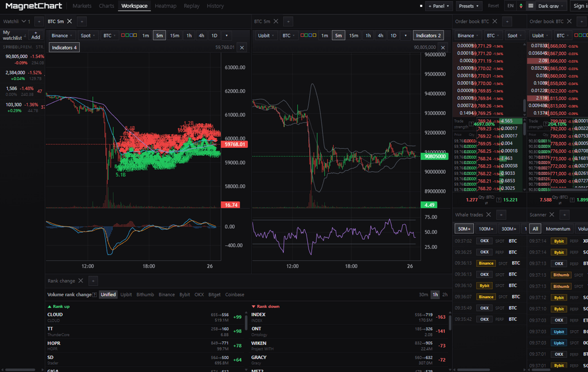The height and width of the screenshot is (372, 588).
Task: Click the MagnetChart logo
Action: click(x=33, y=6)
